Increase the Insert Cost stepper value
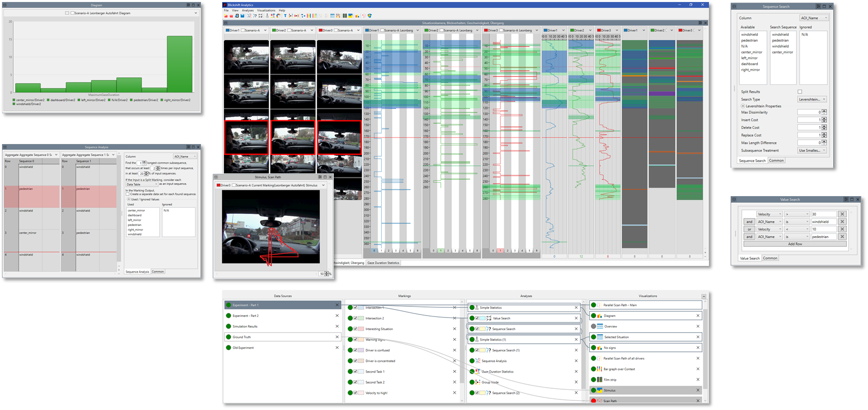The image size is (868, 410). (x=824, y=118)
